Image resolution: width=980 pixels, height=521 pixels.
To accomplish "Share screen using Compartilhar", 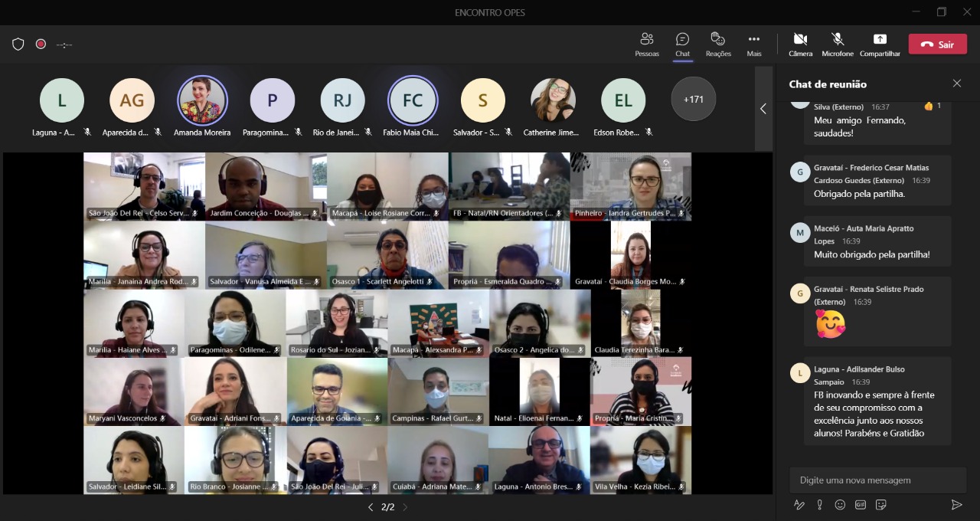I will 880,44.
